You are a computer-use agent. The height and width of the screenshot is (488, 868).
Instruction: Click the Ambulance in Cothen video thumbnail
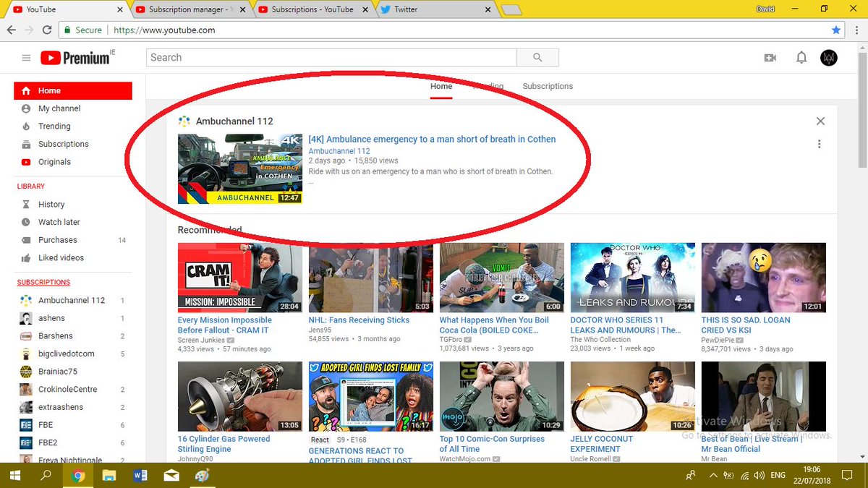coord(240,169)
